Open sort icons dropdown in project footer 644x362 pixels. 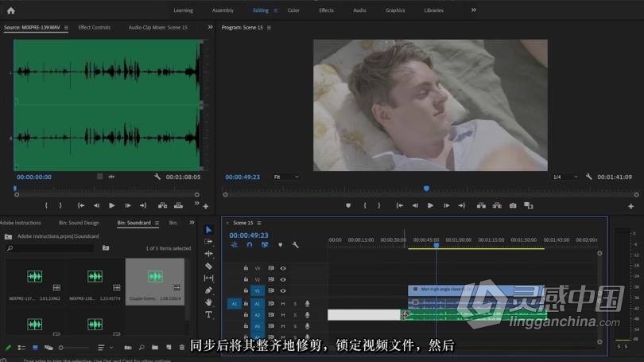(105, 348)
